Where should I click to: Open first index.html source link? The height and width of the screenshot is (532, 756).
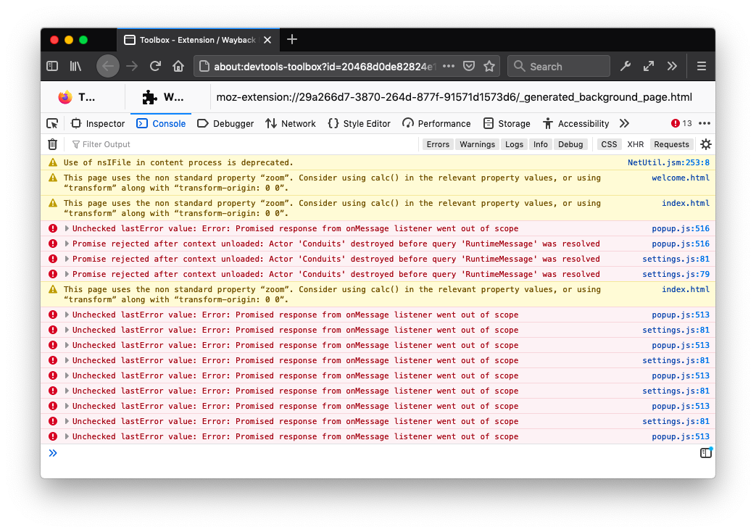685,203
